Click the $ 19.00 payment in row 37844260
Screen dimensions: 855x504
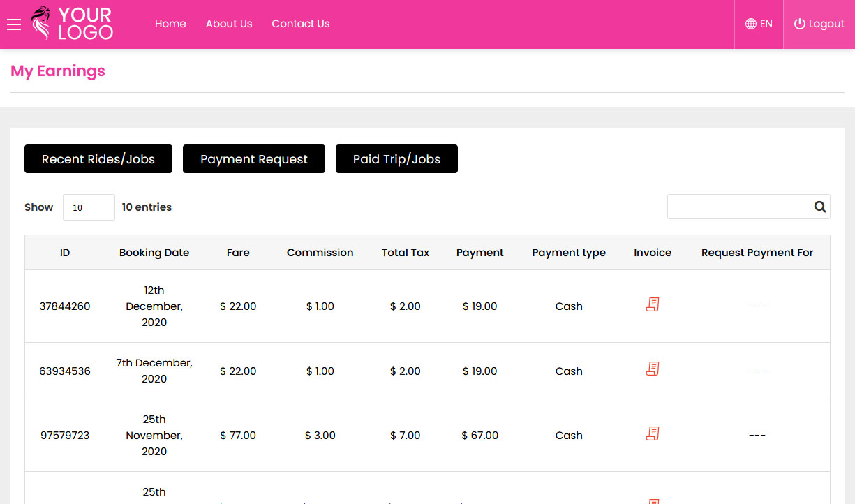tap(480, 306)
